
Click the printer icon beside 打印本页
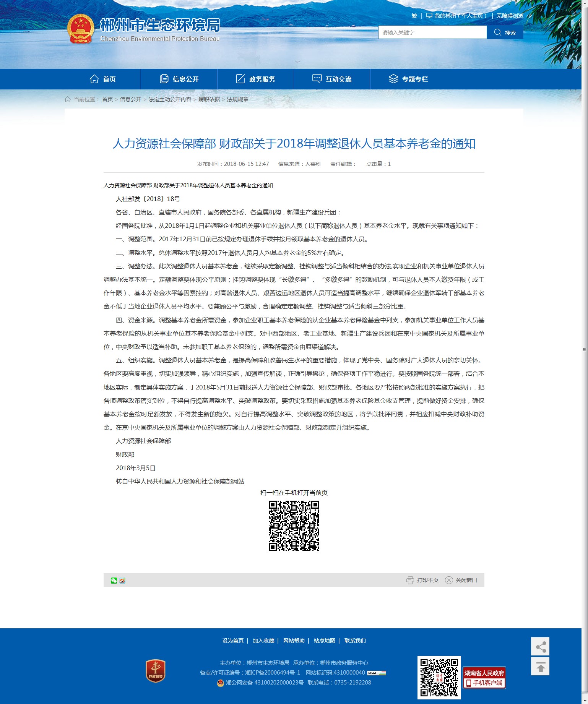(x=410, y=580)
